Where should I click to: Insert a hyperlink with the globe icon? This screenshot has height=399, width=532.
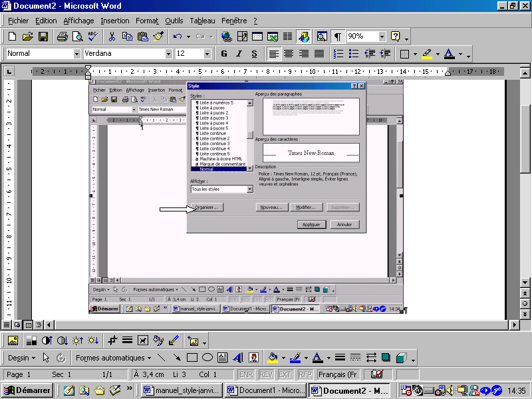click(226, 37)
